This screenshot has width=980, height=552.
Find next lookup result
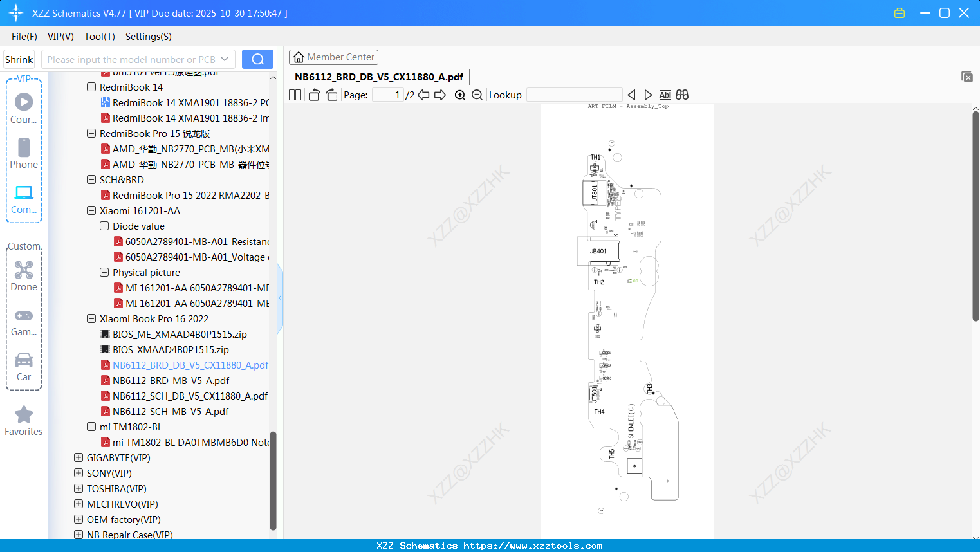(x=648, y=95)
